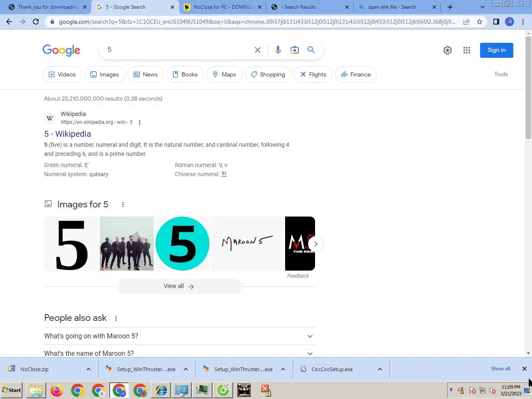Open the Maroon 5 band photo thumbnail
This screenshot has width=532, height=399.
127,244
